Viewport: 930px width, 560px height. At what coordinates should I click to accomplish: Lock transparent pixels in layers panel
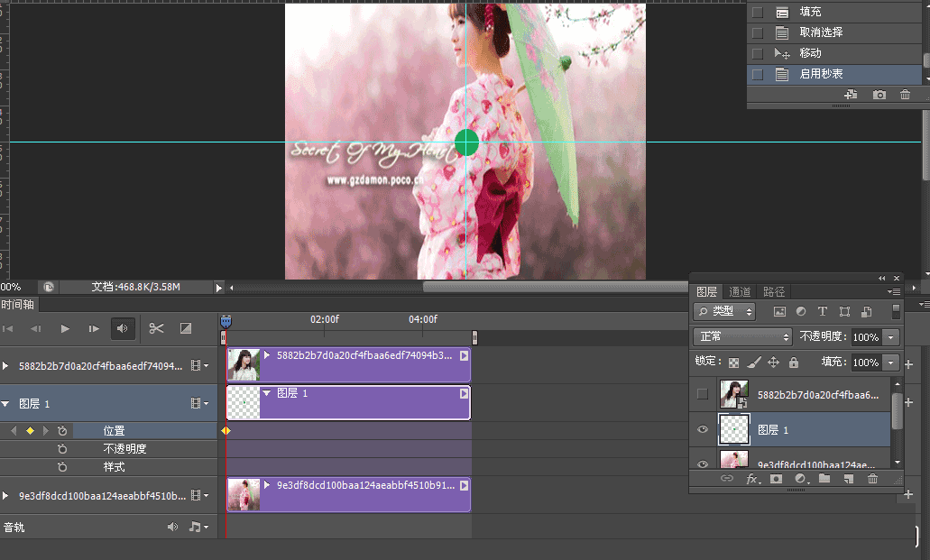point(733,363)
